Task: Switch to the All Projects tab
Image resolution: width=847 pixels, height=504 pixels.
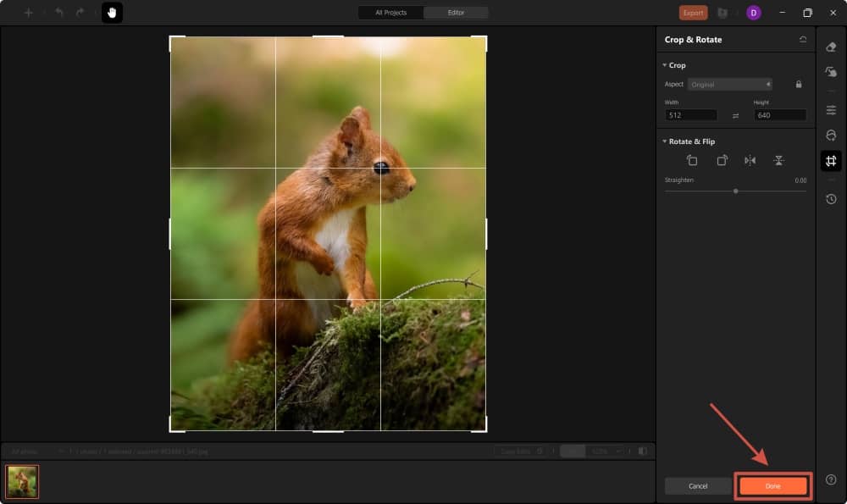Action: (x=390, y=13)
